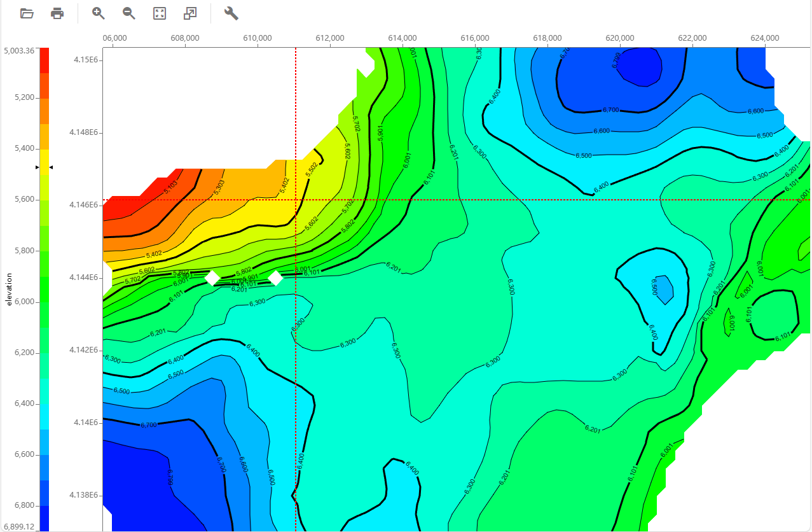Click the elevation indicator arrows on the color bar
The image size is (812, 532).
tap(45, 167)
